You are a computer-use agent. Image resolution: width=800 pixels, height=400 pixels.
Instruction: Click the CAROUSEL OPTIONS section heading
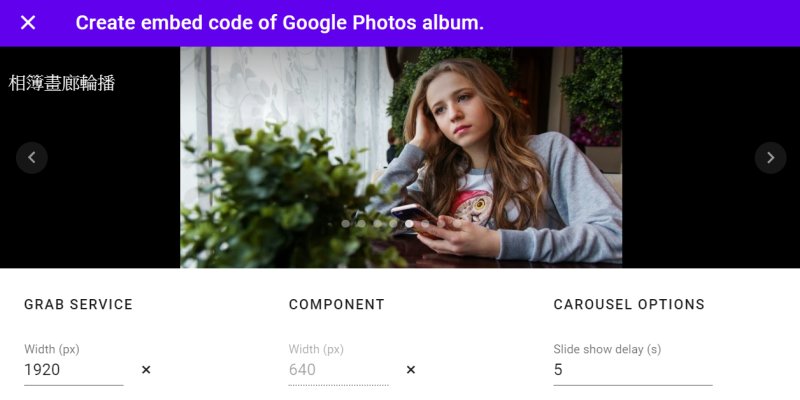tap(629, 305)
